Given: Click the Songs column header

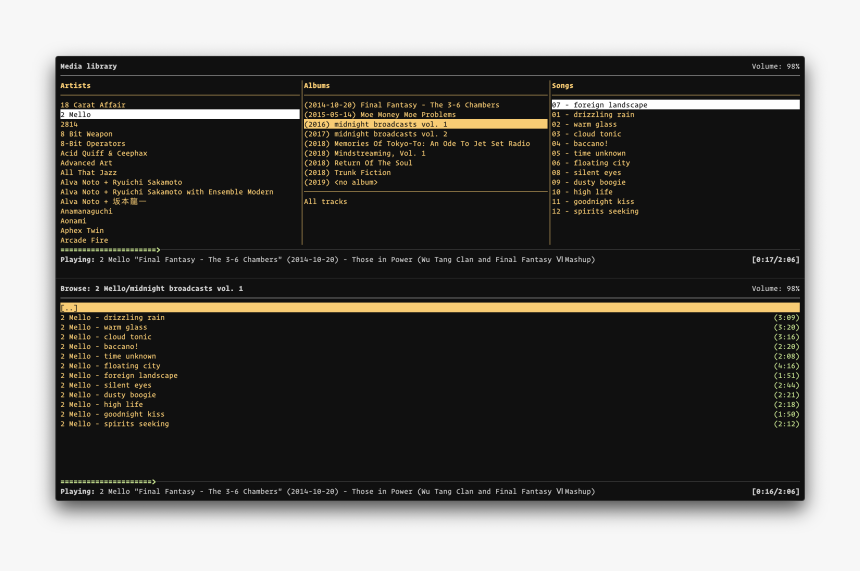Looking at the screenshot, I should coord(564,86).
